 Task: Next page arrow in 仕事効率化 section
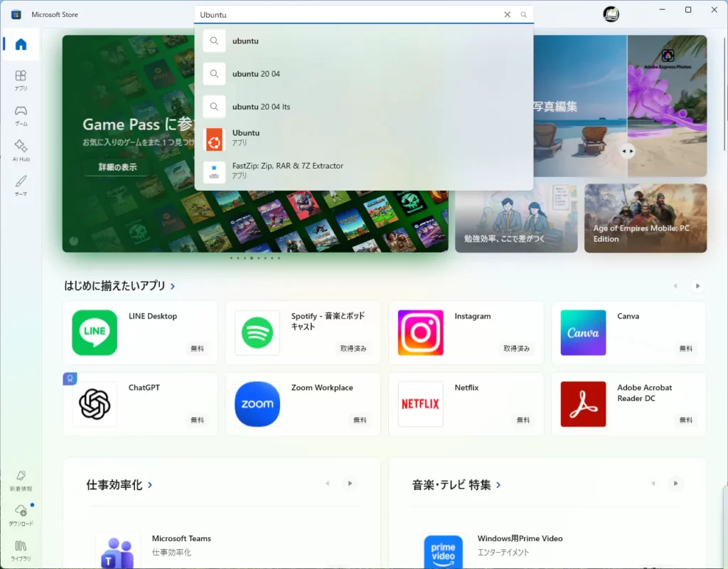[x=350, y=484]
